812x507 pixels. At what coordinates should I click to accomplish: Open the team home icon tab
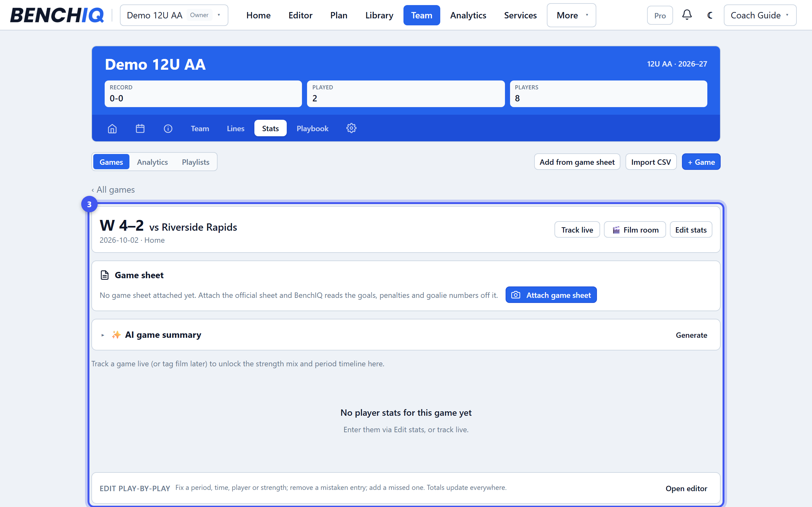[x=112, y=128]
